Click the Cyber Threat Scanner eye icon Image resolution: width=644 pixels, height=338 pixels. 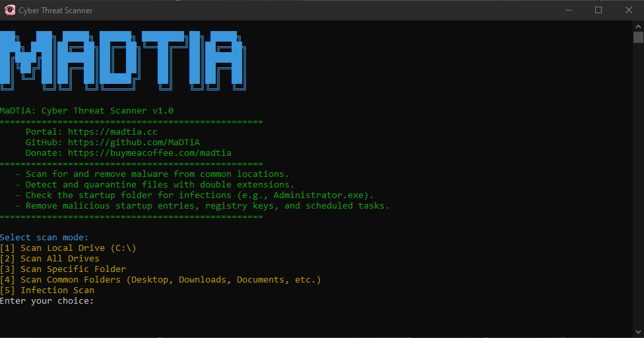click(9, 10)
